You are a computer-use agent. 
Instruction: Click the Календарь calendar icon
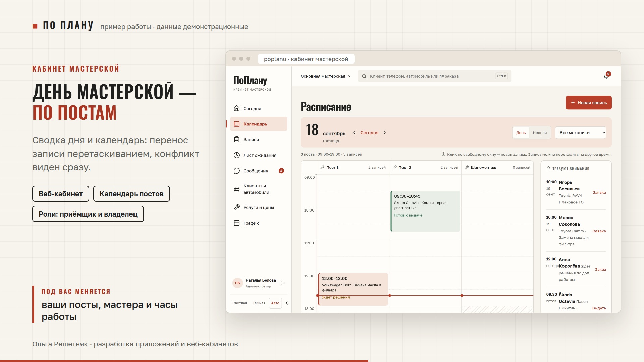tap(237, 124)
